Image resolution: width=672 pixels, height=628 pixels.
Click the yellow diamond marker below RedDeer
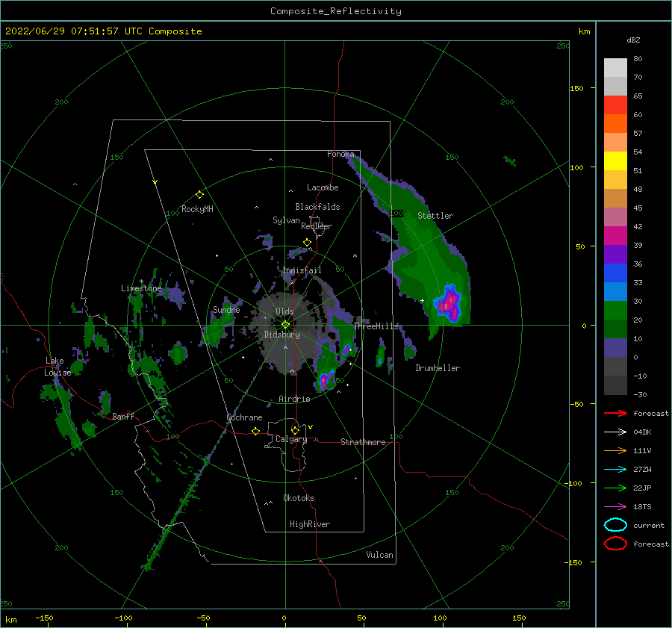(x=308, y=243)
